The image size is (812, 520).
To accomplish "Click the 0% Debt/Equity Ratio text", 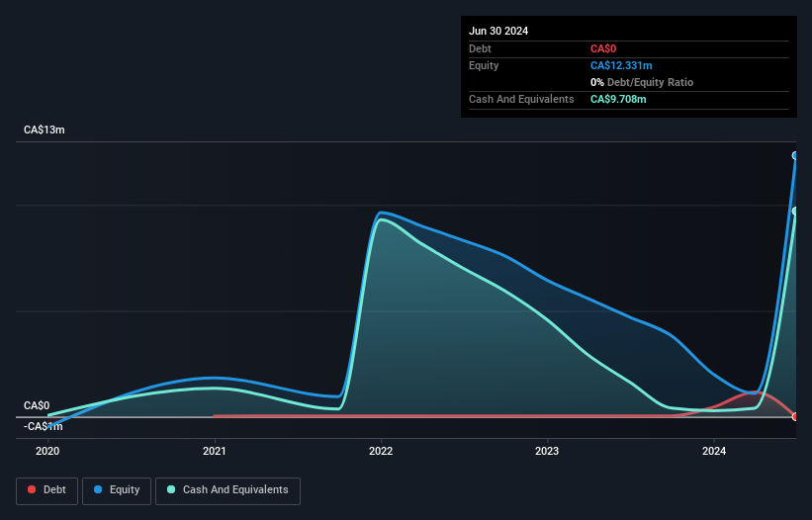I will pyautogui.click(x=642, y=82).
